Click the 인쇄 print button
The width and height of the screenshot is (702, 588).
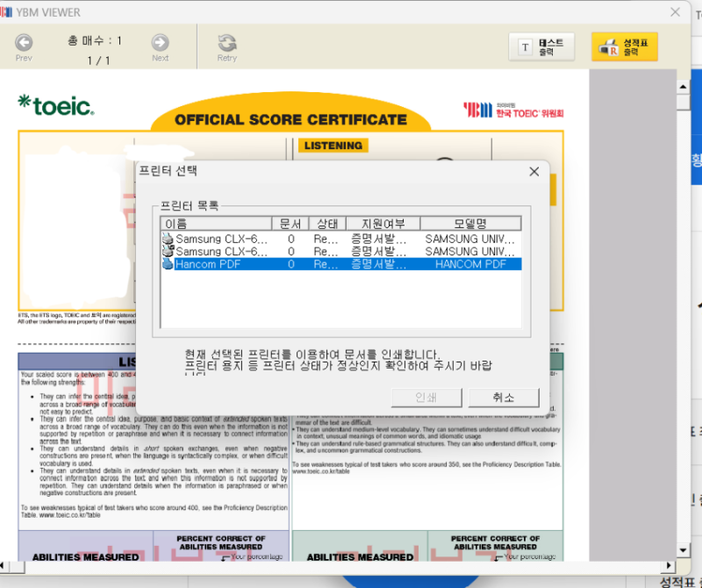pyautogui.click(x=426, y=398)
